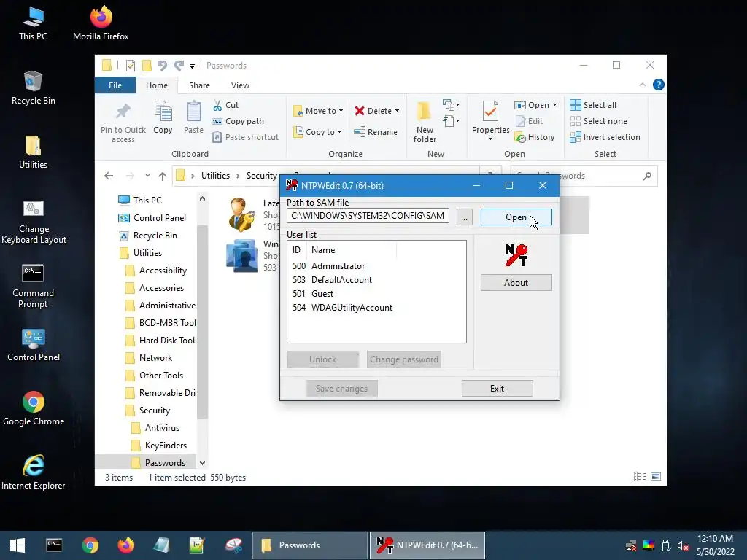The height and width of the screenshot is (560, 747).
Task: Open Mozilla Firefox desktop icon
Action: (x=101, y=23)
